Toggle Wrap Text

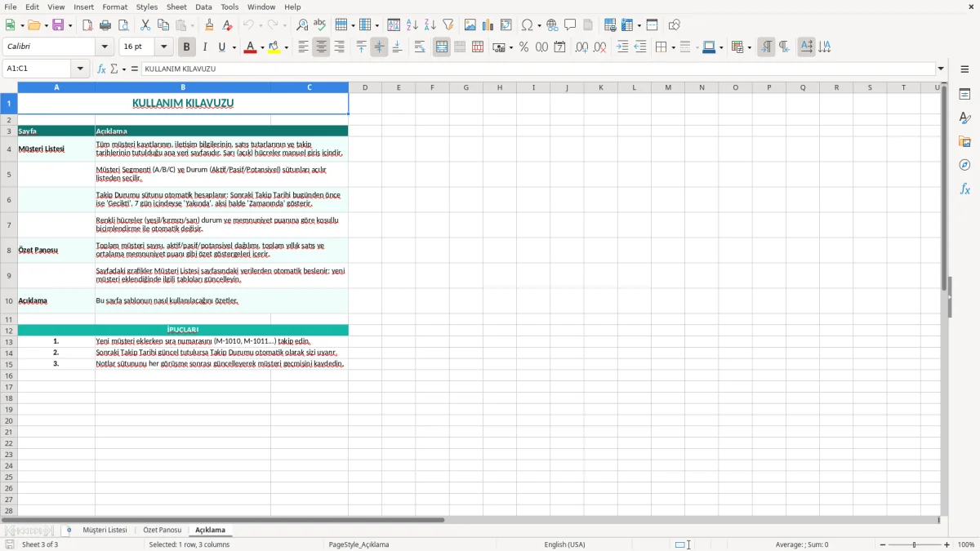[x=419, y=47]
